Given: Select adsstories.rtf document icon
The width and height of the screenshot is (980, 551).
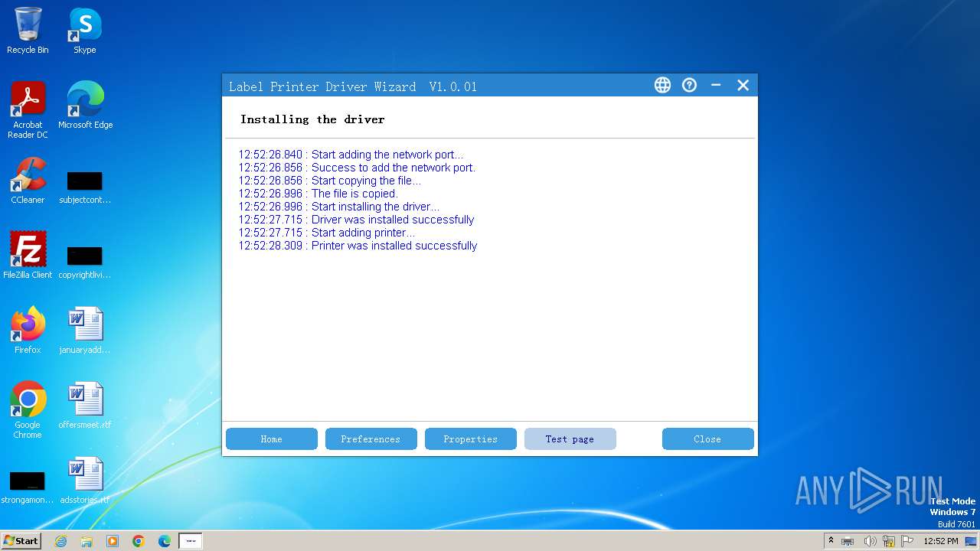Looking at the screenshot, I should click(85, 481).
